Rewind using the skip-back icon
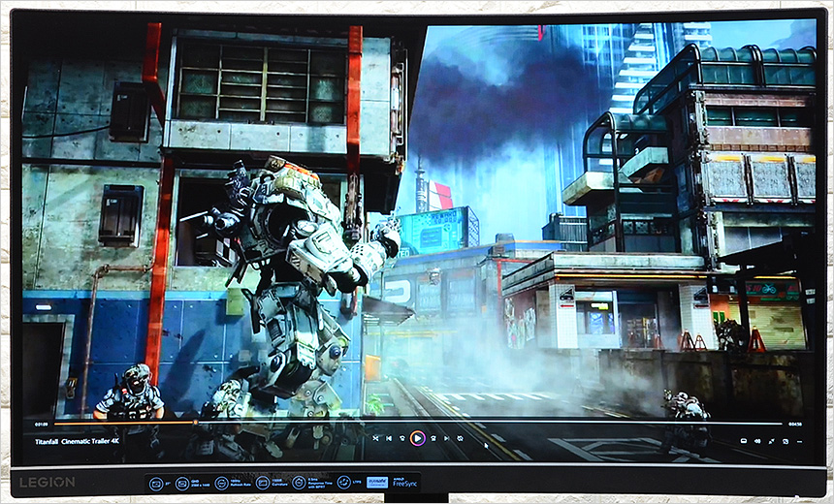Screen dimensions: 834x504 coord(403,438)
